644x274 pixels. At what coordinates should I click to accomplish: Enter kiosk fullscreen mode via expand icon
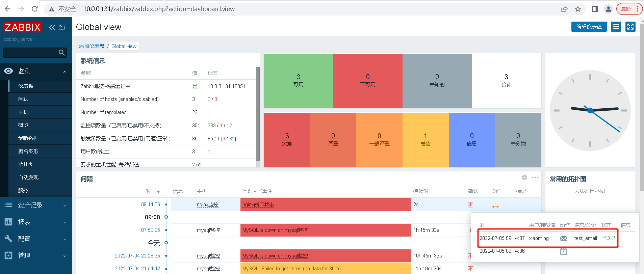630,27
